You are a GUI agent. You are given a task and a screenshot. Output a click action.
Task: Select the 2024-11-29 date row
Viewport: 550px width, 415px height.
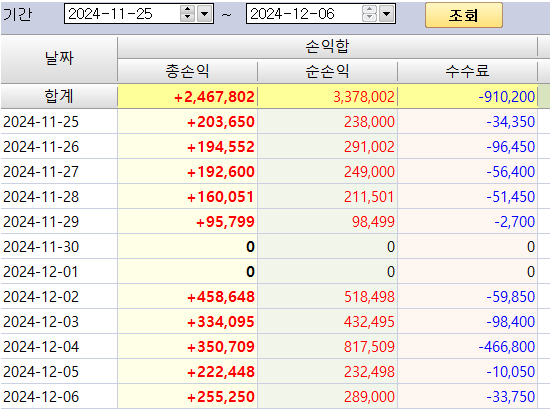click(x=59, y=221)
